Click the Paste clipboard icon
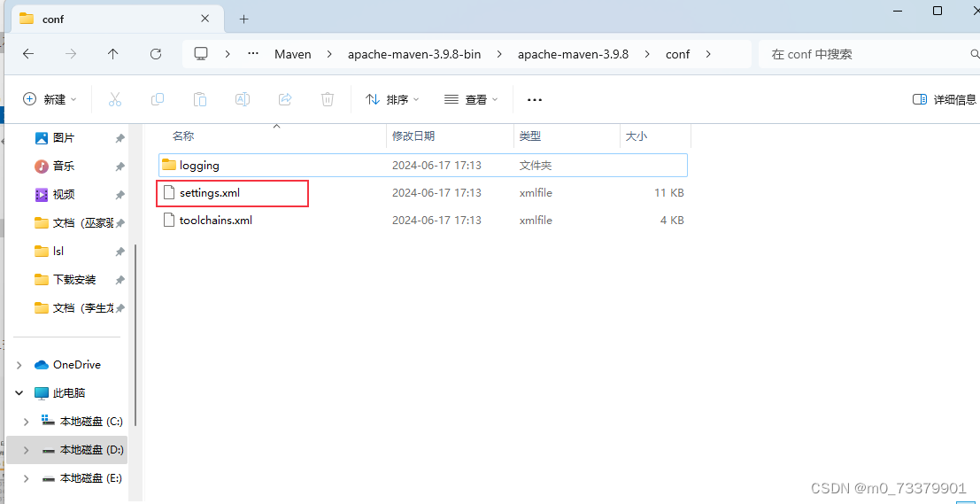 200,99
